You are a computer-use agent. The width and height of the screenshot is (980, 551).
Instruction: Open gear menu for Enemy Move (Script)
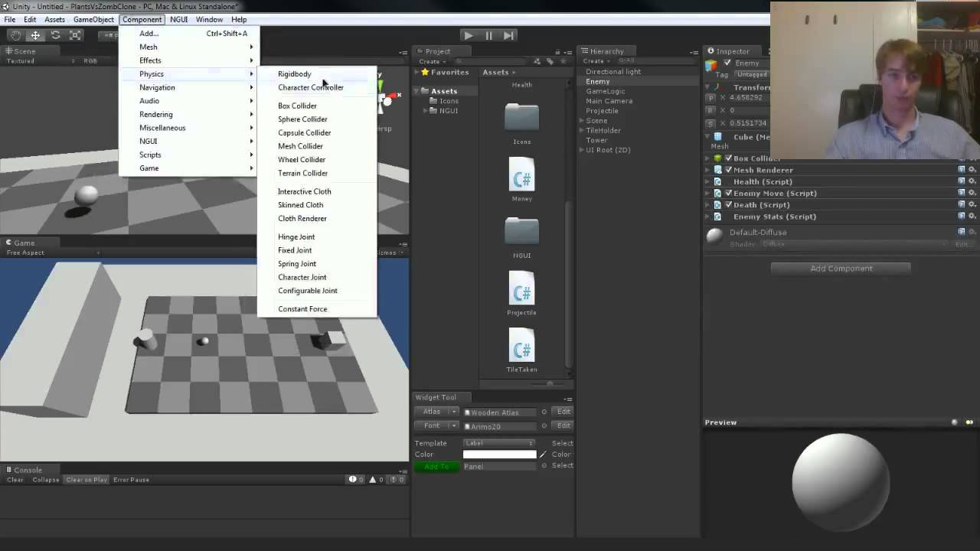(972, 193)
